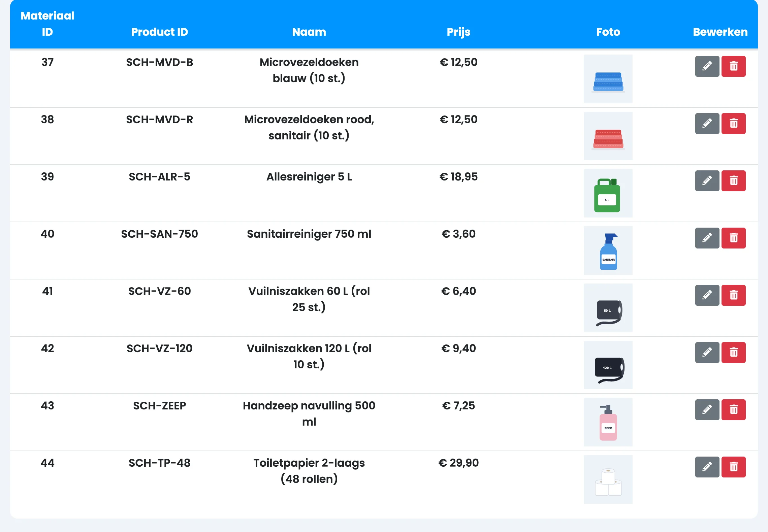Edit Allesreiniger 5 L via pencil icon
This screenshot has width=768, height=532.
(x=707, y=181)
